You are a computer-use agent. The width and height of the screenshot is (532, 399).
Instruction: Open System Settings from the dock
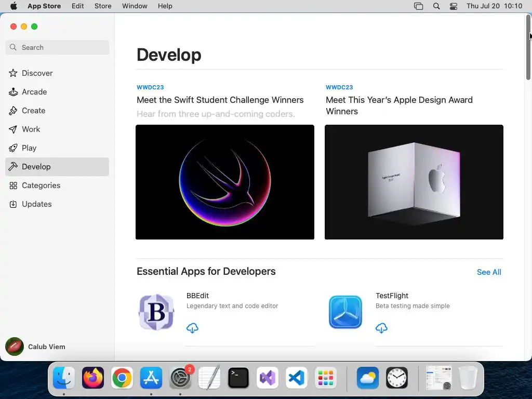(x=180, y=378)
